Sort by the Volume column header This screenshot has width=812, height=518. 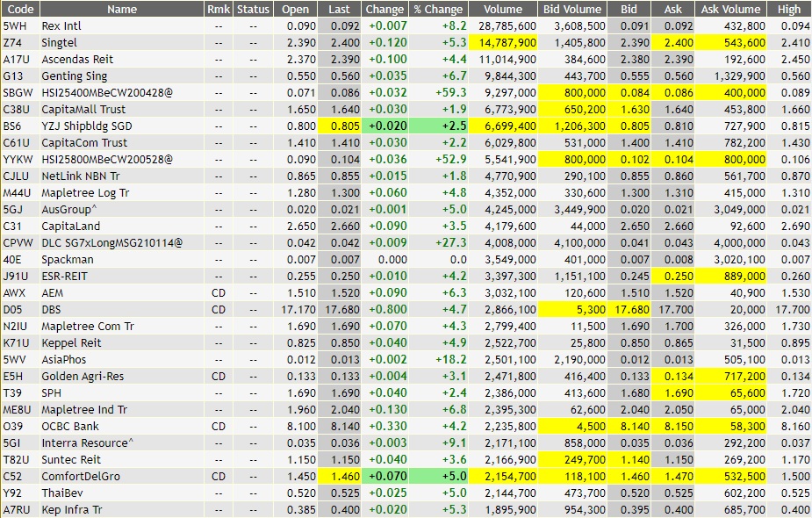click(x=503, y=10)
